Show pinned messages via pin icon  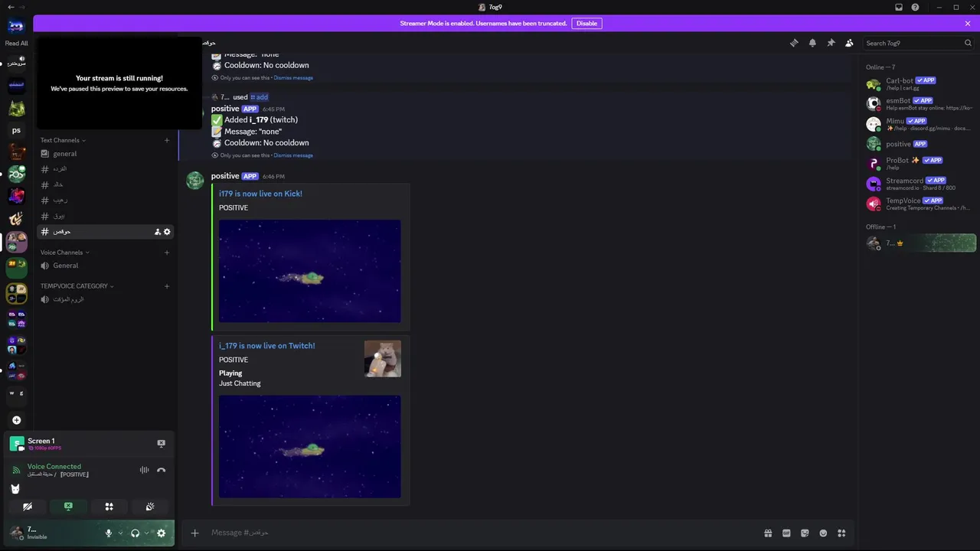[x=831, y=43]
